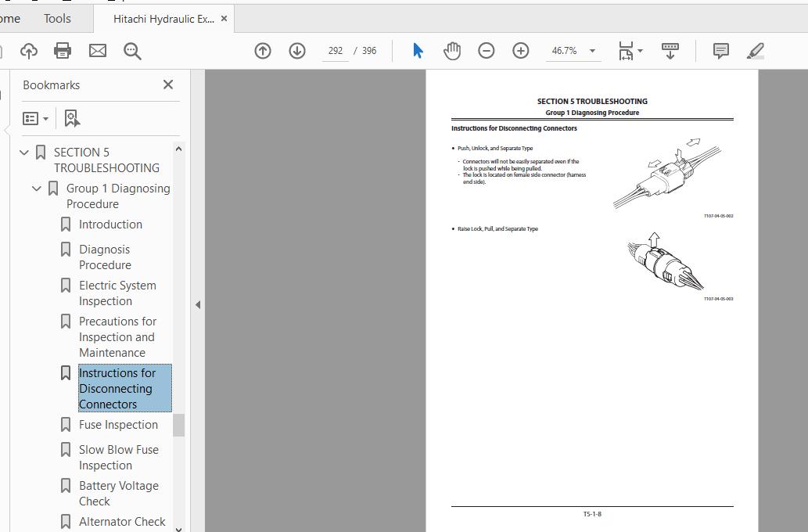808x532 pixels.
Task: Click bookmark icon beside Fuse Inspection
Action: coord(66,424)
